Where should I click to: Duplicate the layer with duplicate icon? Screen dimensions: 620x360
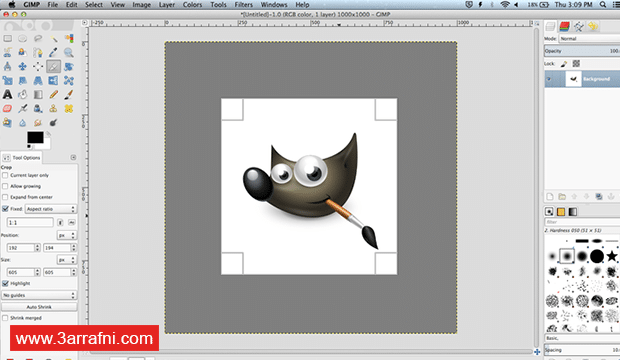coord(599,197)
